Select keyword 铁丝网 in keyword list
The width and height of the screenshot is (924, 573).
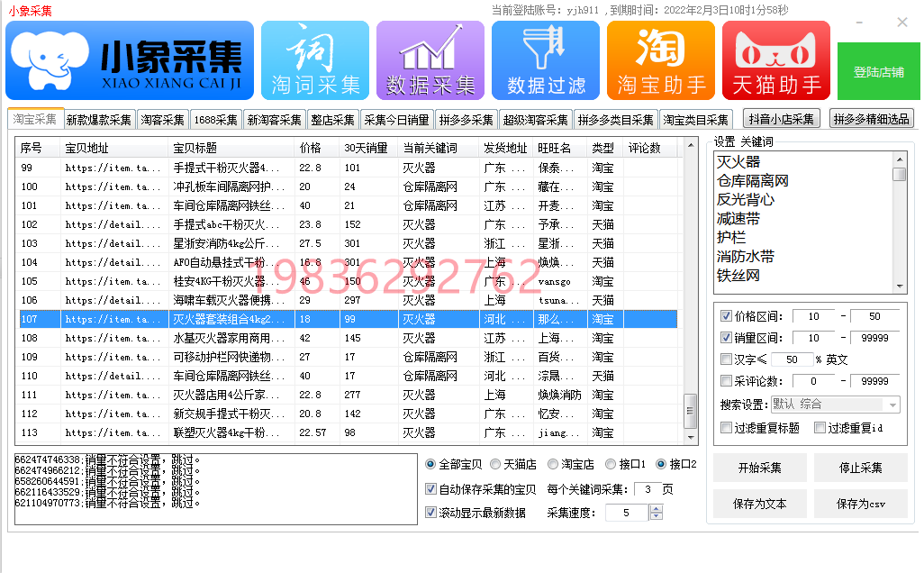738,276
